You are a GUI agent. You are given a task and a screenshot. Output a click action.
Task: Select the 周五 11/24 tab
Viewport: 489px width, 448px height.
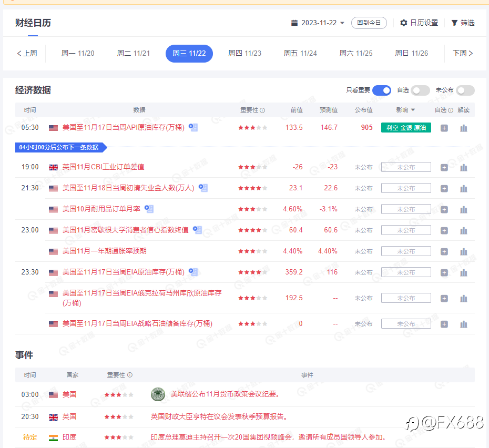(300, 53)
